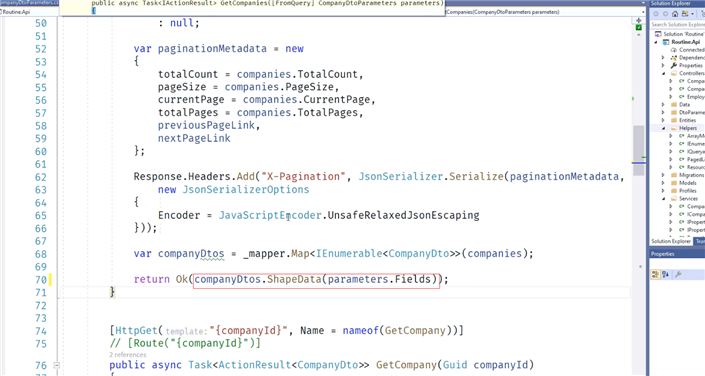Click Switch Views icon in Solution Explorer

pyautogui.click(x=685, y=14)
